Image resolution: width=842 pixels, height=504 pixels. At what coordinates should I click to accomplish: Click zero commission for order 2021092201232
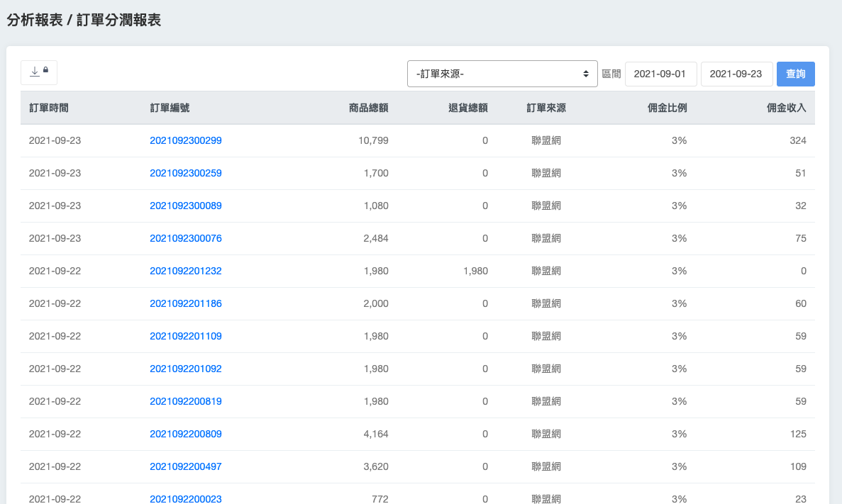point(803,271)
